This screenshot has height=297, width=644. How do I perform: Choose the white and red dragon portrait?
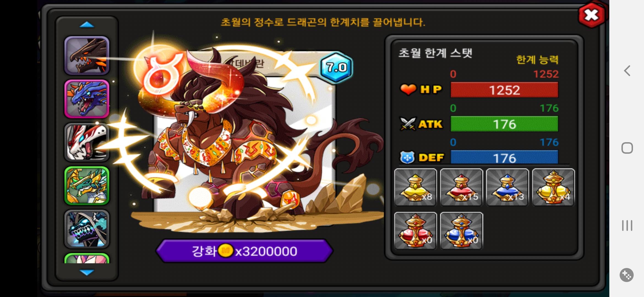tap(87, 142)
